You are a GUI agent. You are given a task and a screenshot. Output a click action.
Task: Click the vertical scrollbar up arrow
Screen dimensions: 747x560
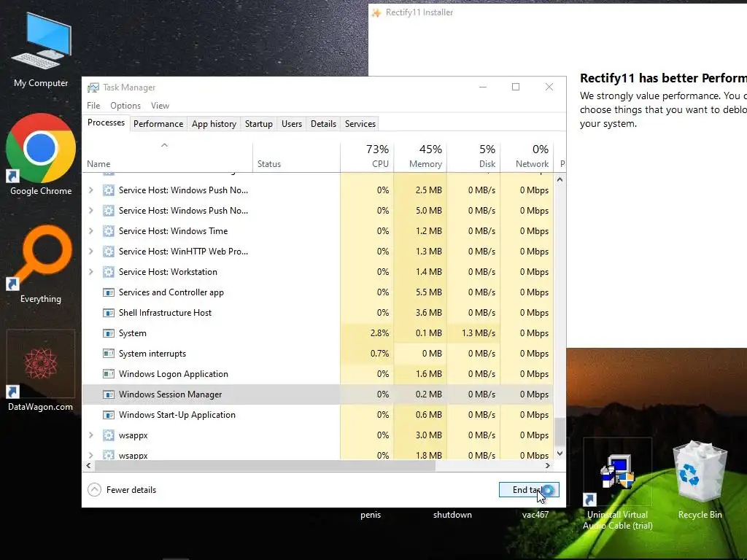click(560, 180)
